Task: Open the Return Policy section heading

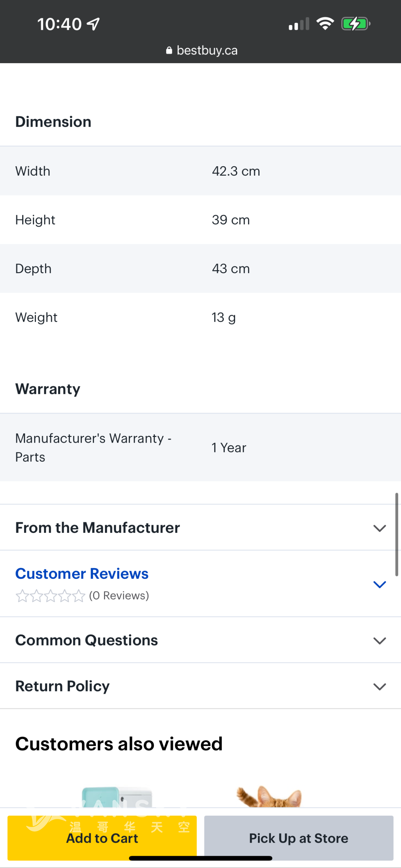Action: (63, 686)
